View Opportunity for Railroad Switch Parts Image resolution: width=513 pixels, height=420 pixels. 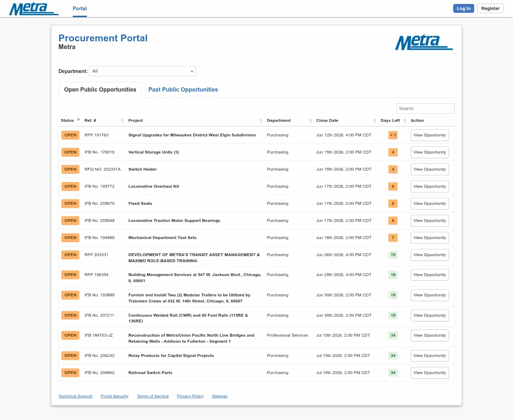pos(430,373)
